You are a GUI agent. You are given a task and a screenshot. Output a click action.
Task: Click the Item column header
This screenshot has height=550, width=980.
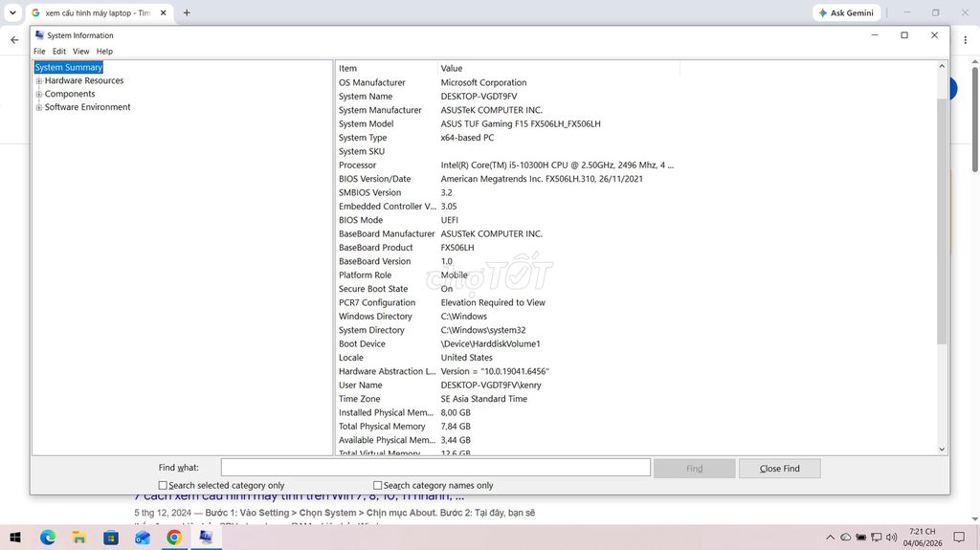[x=387, y=68]
